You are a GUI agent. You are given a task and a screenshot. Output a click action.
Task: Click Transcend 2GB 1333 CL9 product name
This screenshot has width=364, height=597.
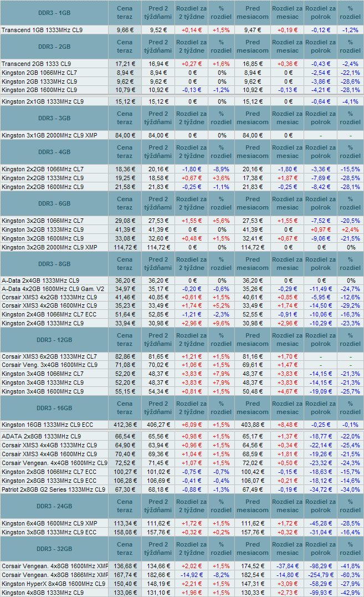coord(37,64)
